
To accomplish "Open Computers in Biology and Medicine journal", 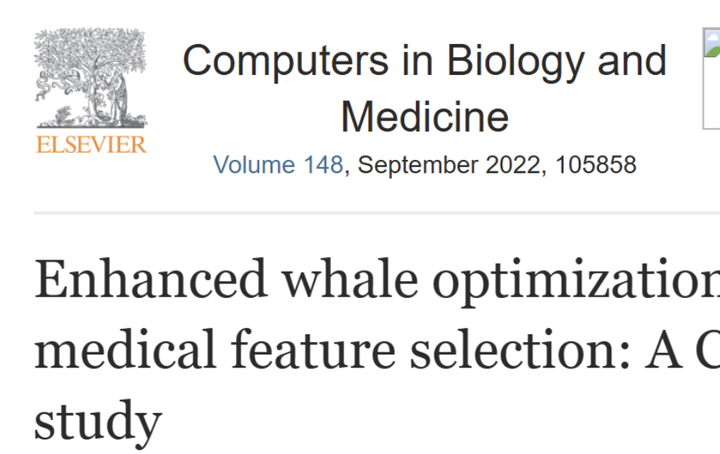I will tap(425, 88).
